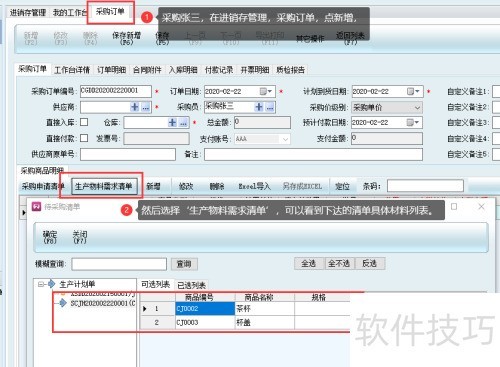Image resolution: width=500 pixels, height=367 pixels.
Task: Open the 入库明细 tab
Action: [183, 70]
